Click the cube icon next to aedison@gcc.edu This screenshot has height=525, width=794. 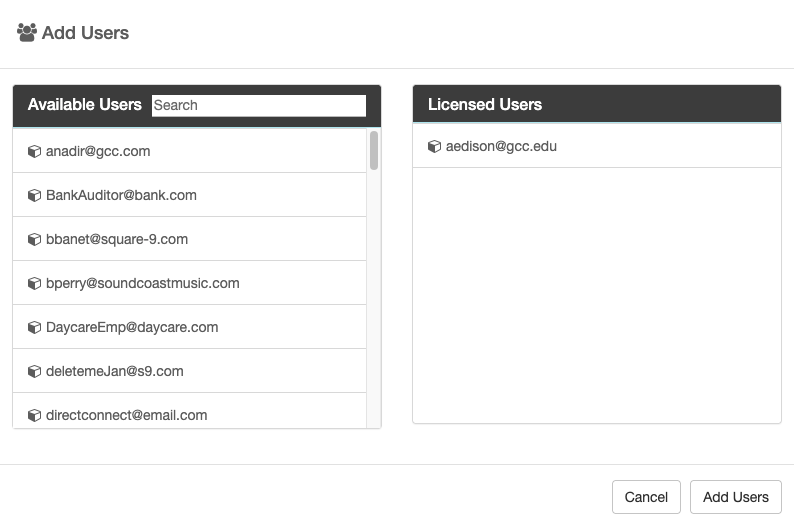click(x=434, y=147)
